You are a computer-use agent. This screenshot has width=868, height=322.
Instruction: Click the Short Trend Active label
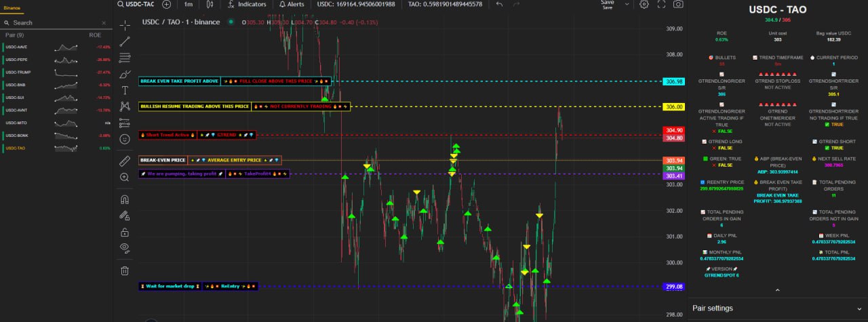[167, 135]
